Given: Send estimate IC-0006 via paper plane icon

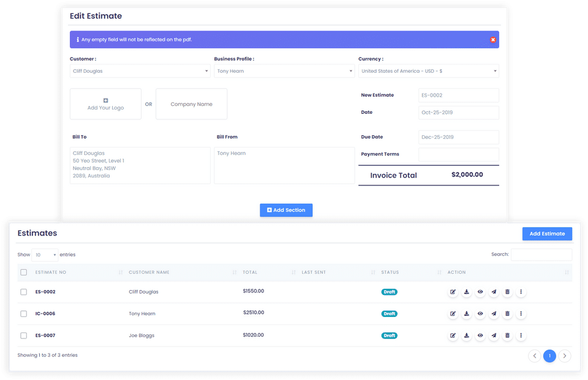Looking at the screenshot, I should [x=494, y=314].
